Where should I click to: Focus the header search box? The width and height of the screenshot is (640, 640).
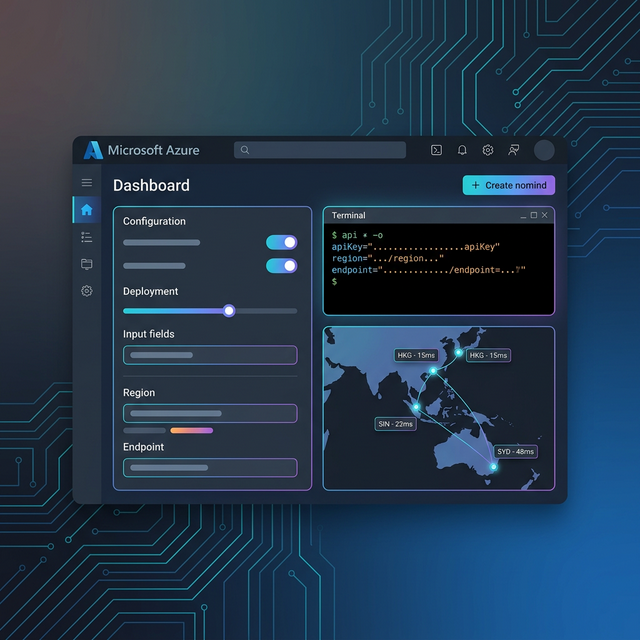click(320, 150)
